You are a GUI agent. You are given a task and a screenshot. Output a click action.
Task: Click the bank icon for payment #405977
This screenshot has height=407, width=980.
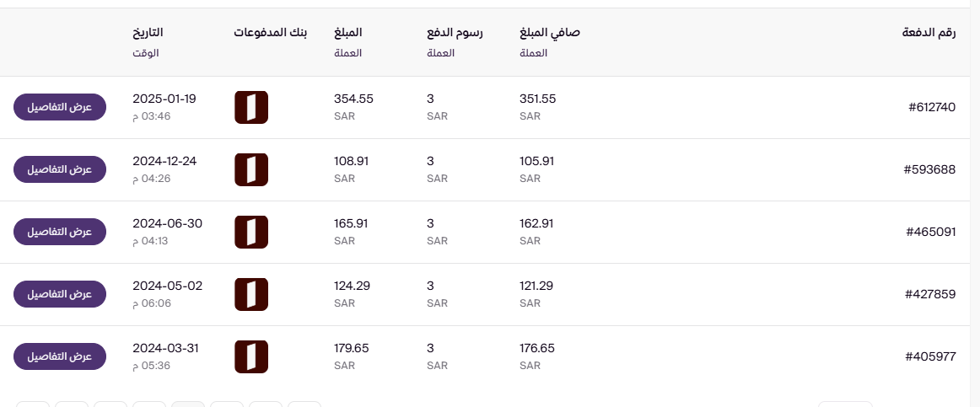click(x=250, y=357)
